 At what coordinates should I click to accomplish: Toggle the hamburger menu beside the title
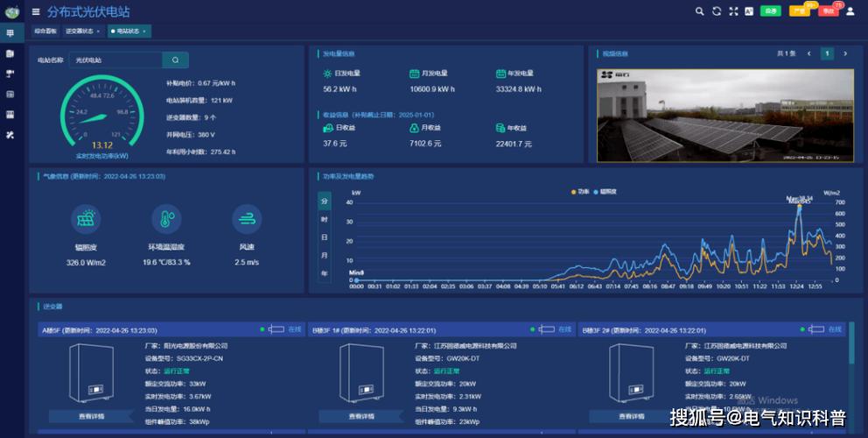36,11
